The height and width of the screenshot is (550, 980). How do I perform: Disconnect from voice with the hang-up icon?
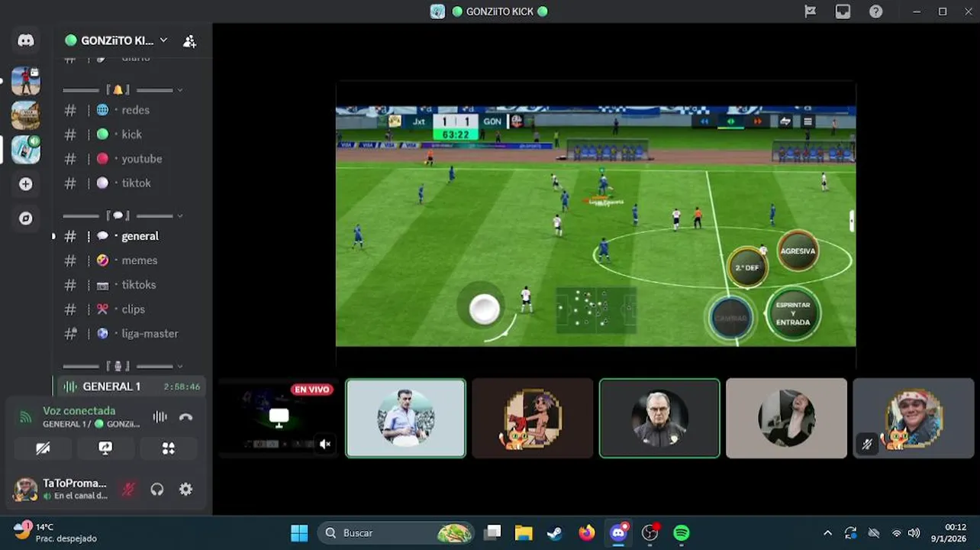click(185, 417)
